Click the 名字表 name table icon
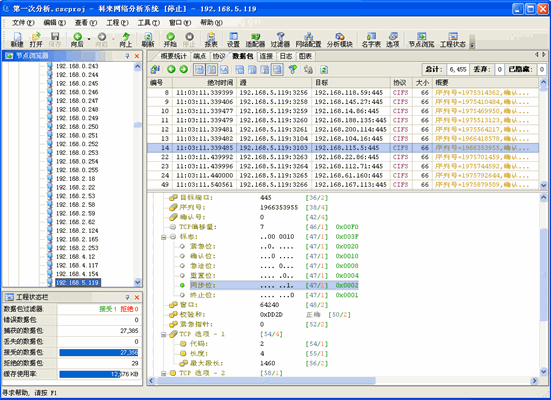Image resolution: width=551 pixels, height=400 pixels. pyautogui.click(x=371, y=39)
